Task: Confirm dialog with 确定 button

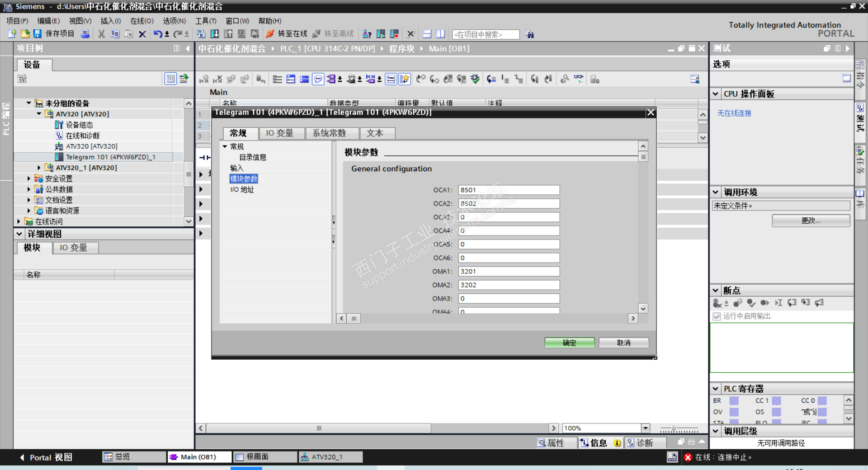Action: click(x=570, y=343)
